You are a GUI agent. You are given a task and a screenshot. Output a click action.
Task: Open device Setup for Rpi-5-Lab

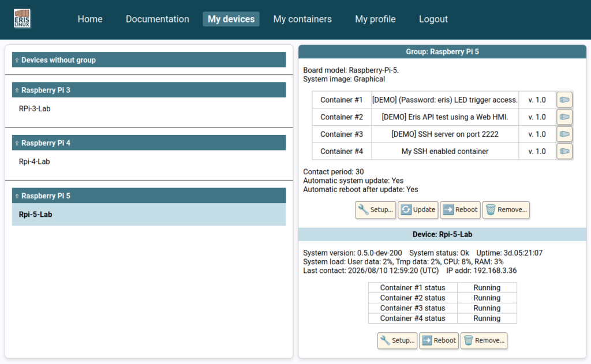(x=397, y=341)
